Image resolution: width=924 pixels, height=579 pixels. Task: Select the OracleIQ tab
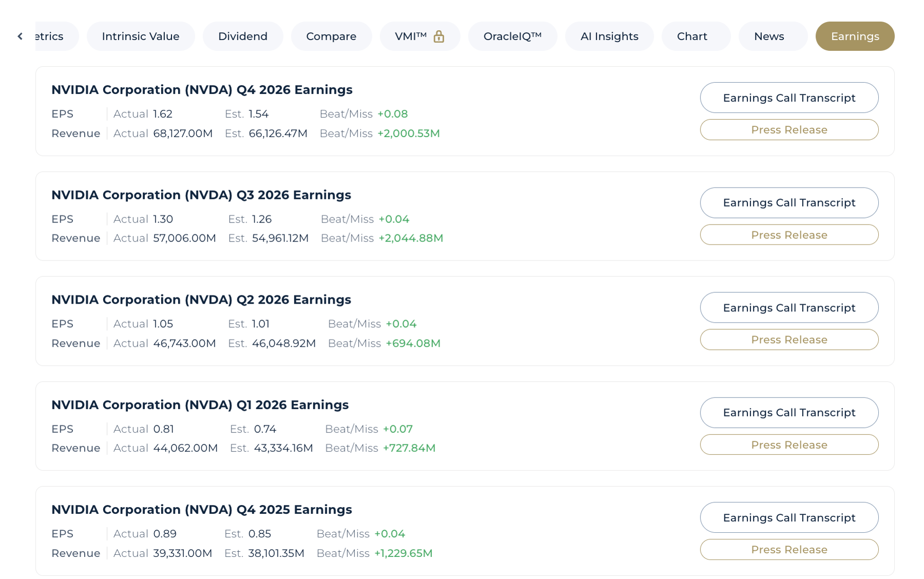pos(512,36)
